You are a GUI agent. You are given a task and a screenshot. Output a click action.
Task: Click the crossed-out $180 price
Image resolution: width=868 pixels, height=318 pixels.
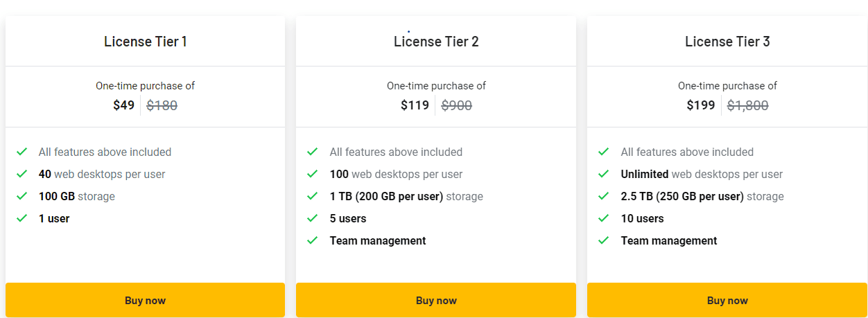(162, 105)
